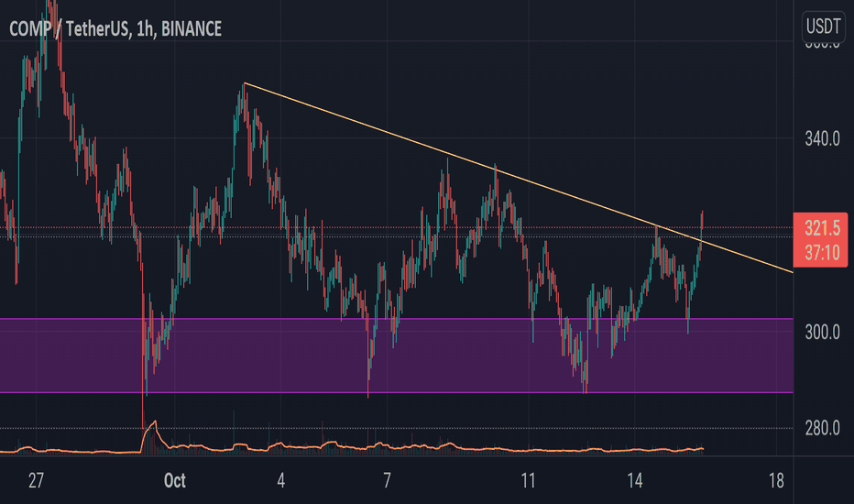
Task: Click the 340.0 price axis label
Action: pos(822,139)
